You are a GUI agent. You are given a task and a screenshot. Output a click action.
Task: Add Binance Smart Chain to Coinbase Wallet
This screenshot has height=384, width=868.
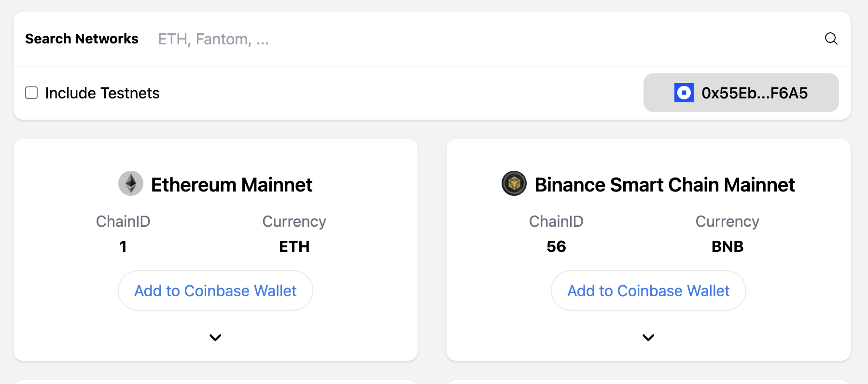tap(648, 290)
